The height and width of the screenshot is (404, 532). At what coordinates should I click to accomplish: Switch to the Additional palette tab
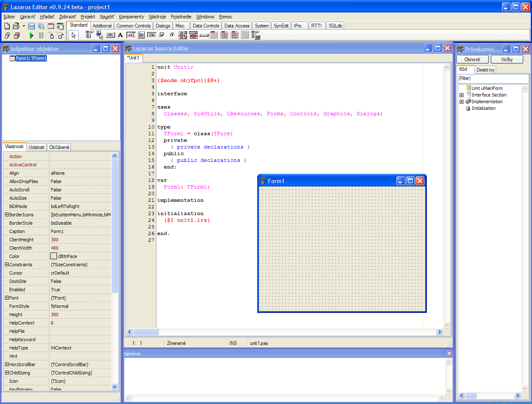pyautogui.click(x=102, y=26)
